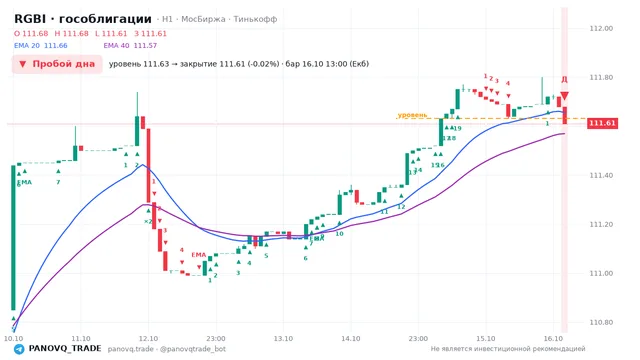Select the Пробой дна signal badge

57,64
